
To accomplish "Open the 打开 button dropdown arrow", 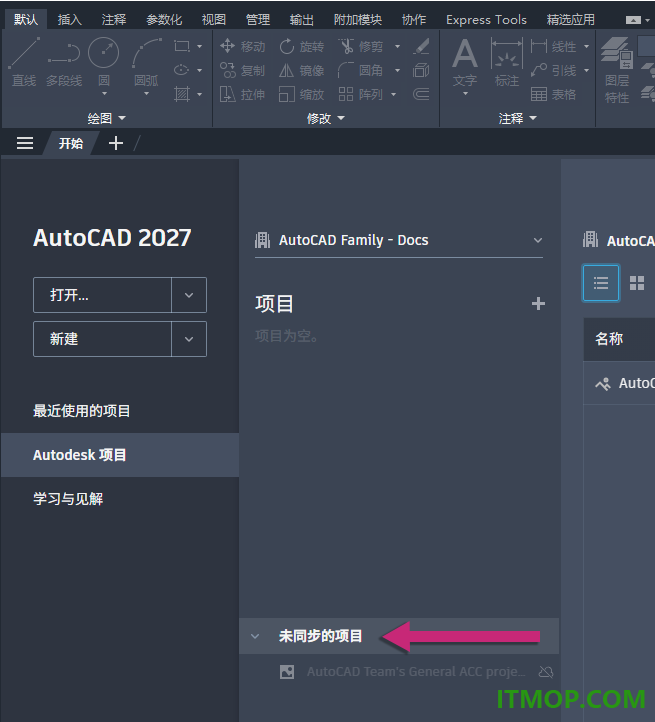I will tap(189, 295).
